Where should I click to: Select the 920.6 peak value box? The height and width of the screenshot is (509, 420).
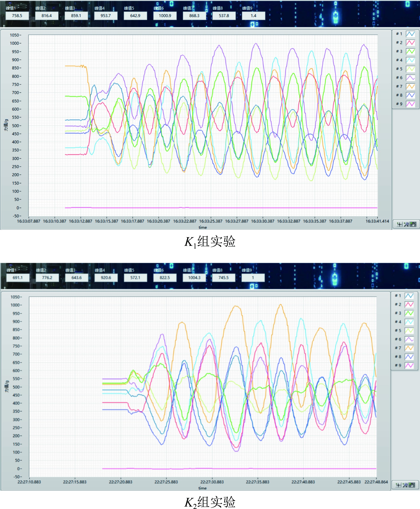coord(106,278)
